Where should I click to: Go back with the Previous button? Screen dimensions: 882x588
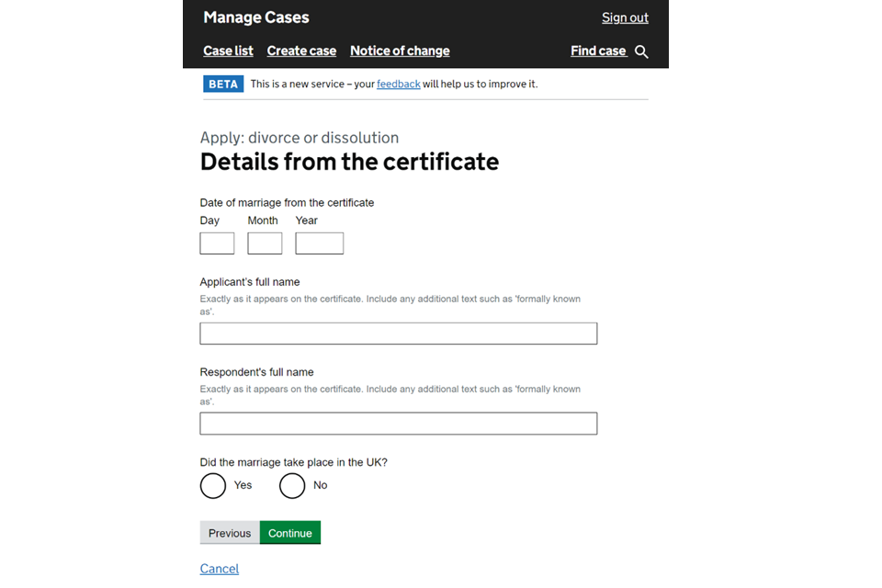(230, 533)
